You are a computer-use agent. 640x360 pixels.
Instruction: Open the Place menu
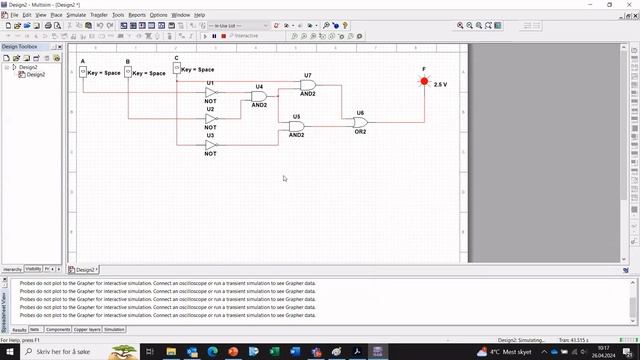coord(56,15)
